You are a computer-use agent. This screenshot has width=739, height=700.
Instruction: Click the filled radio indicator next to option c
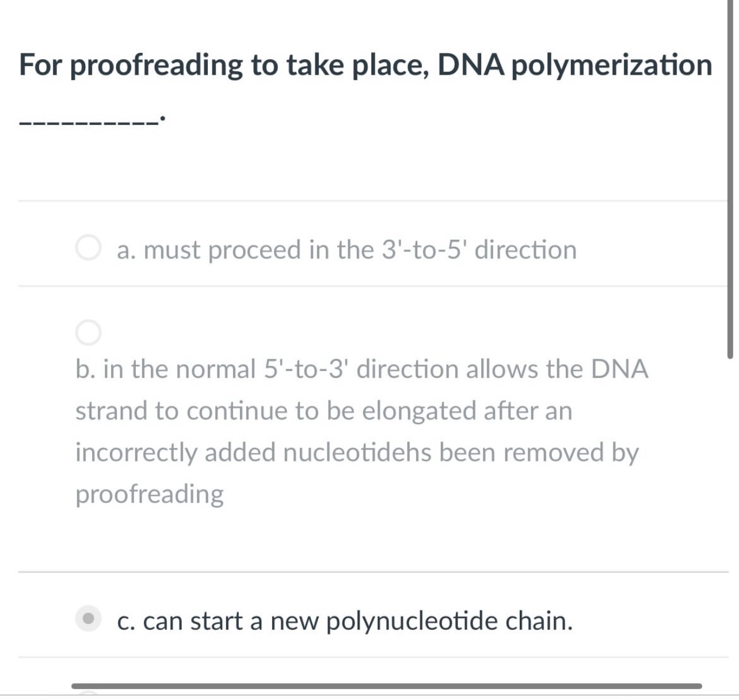click(89, 618)
